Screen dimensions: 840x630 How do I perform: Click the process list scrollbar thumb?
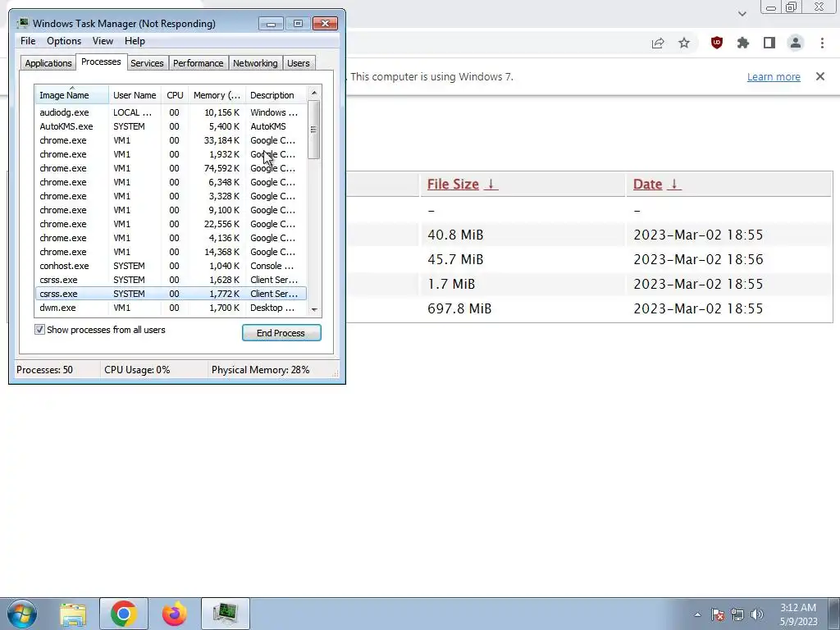314,130
